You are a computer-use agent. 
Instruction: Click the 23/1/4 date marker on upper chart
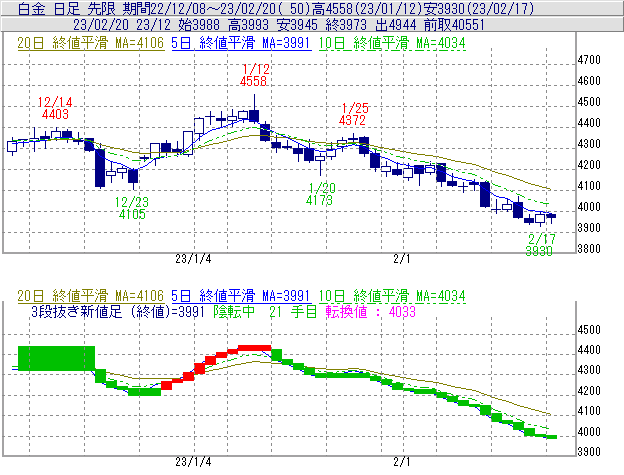(193, 259)
